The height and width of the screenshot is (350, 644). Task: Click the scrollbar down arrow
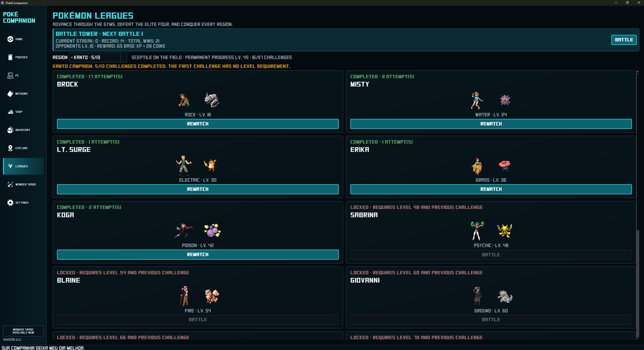click(x=638, y=338)
